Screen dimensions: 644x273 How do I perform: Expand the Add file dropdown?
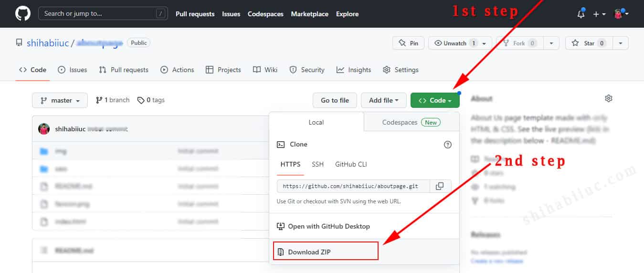(x=383, y=100)
